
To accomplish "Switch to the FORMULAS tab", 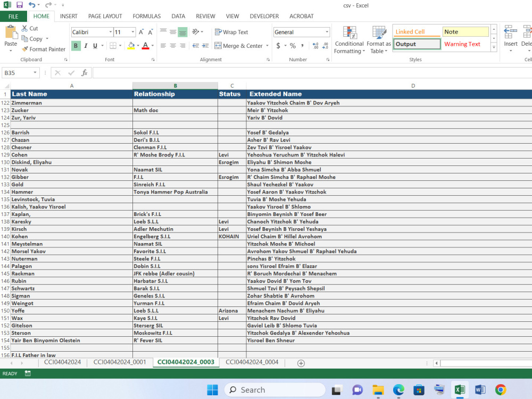I will (147, 16).
